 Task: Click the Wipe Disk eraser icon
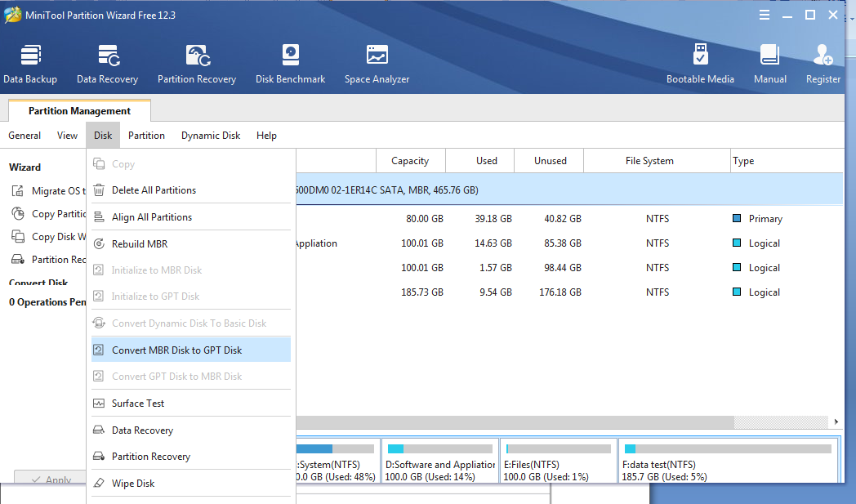click(99, 483)
